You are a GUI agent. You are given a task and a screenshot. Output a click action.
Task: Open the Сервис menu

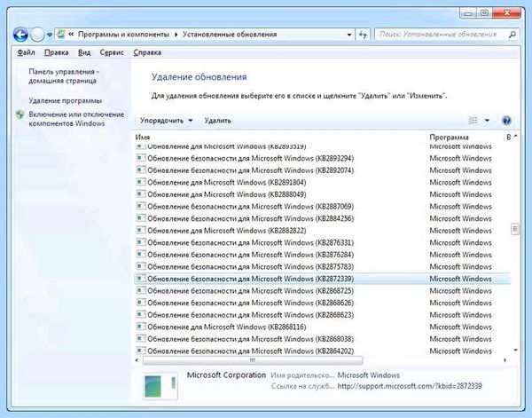[112, 52]
